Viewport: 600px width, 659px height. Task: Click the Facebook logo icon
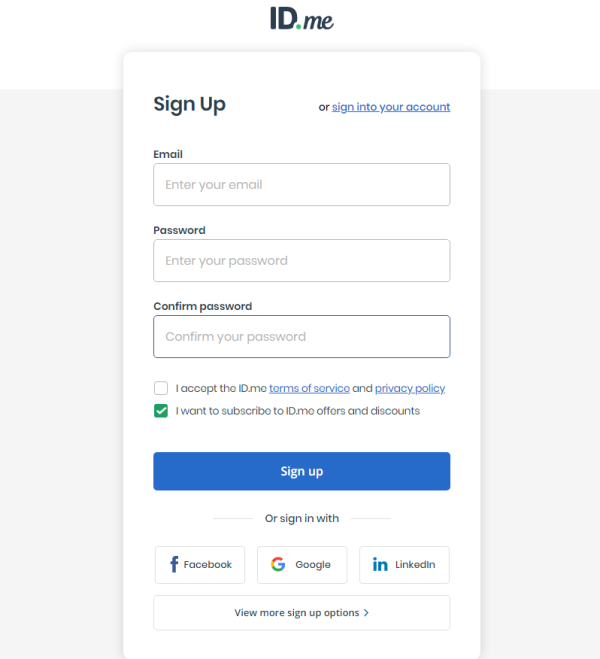click(174, 565)
